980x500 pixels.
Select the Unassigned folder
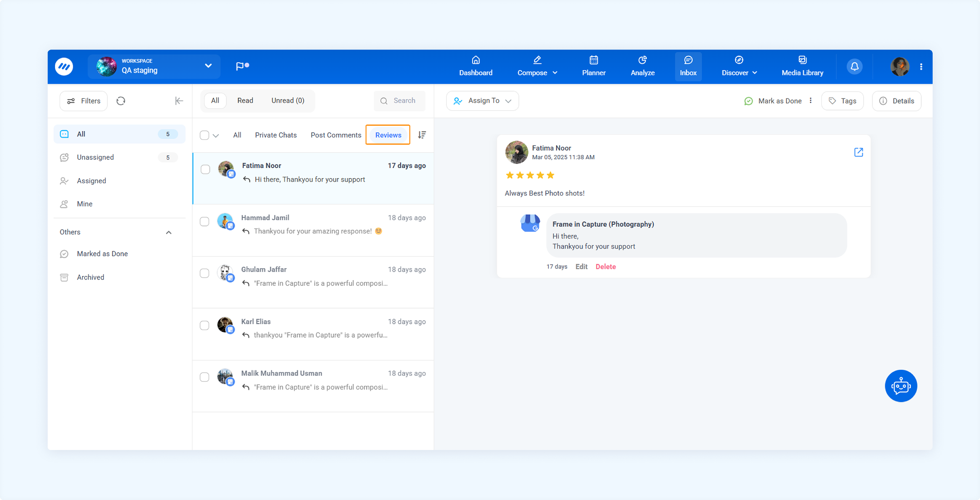tap(120, 158)
